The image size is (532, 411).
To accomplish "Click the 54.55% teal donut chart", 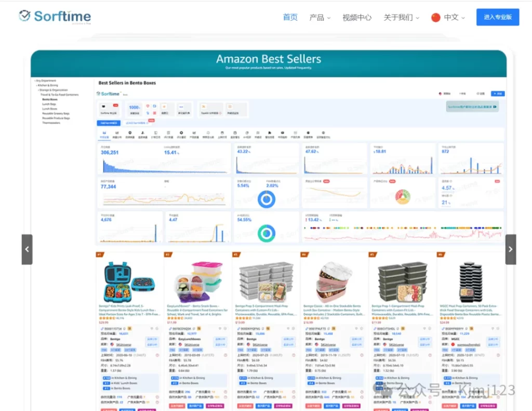I will point(267,233).
